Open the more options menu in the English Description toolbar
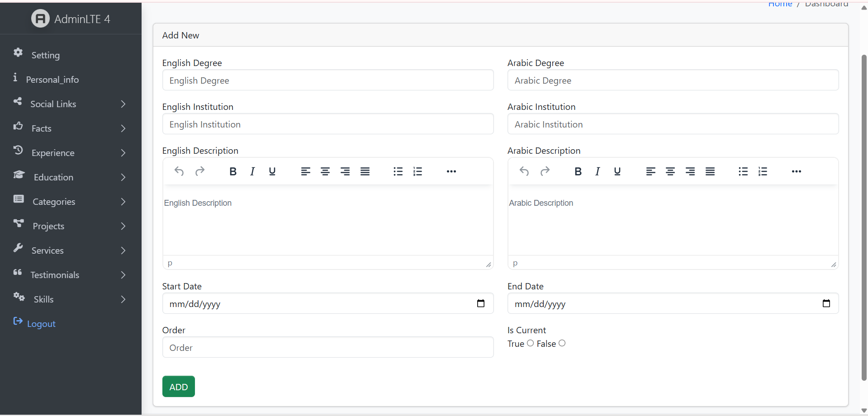 click(x=451, y=171)
